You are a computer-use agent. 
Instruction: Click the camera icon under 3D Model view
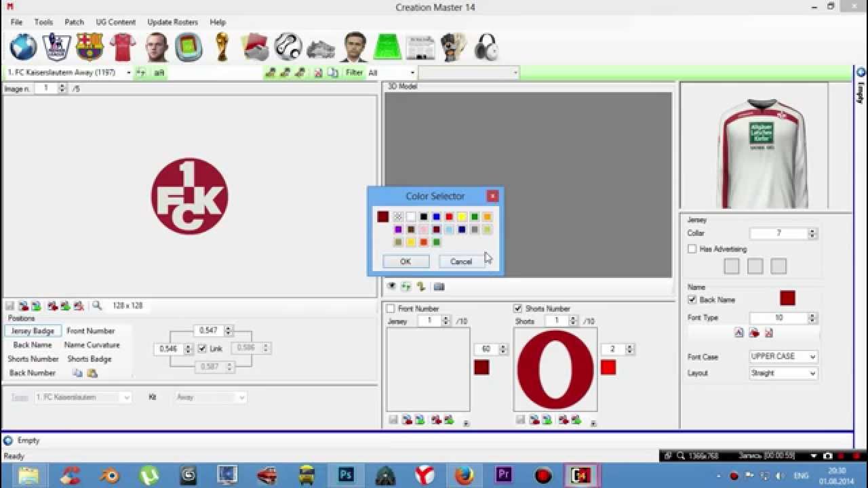[439, 287]
